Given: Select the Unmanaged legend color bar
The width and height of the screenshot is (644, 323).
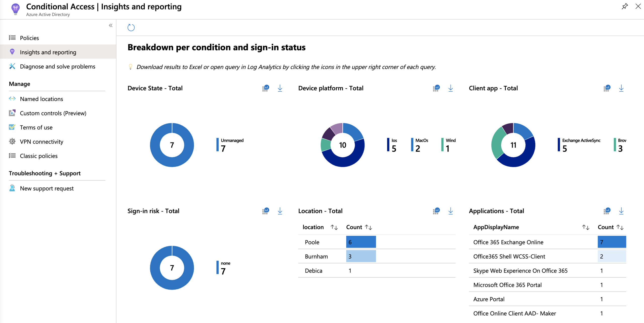Looking at the screenshot, I should point(217,145).
